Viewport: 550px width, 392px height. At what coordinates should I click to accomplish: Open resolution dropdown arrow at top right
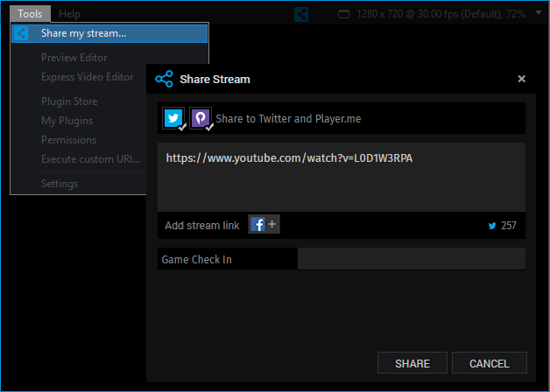pos(539,13)
